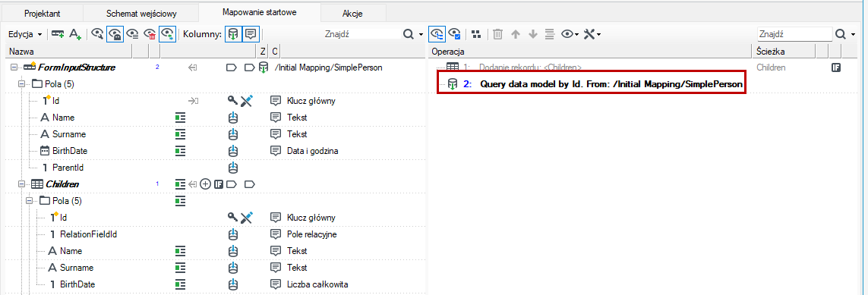Click the Nazwa column header
Viewport: 868px width, 295px height.
coord(68,52)
